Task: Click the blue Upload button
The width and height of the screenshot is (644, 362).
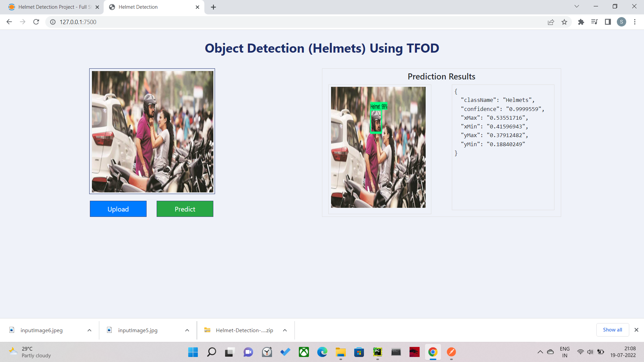Action: click(118, 209)
